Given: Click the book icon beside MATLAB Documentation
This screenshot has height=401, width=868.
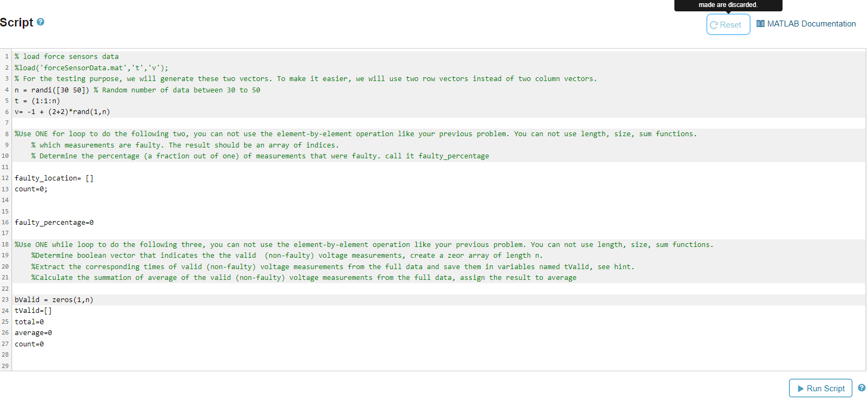Looking at the screenshot, I should tap(761, 24).
